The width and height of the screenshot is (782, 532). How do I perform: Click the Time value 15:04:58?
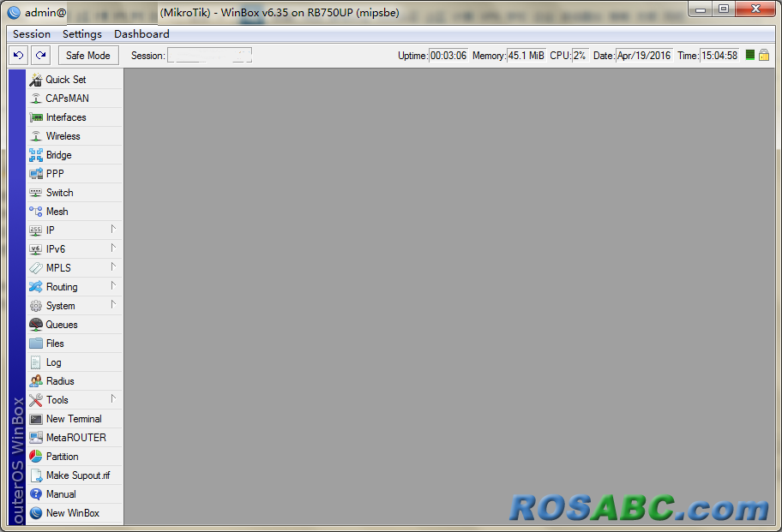[x=719, y=56]
